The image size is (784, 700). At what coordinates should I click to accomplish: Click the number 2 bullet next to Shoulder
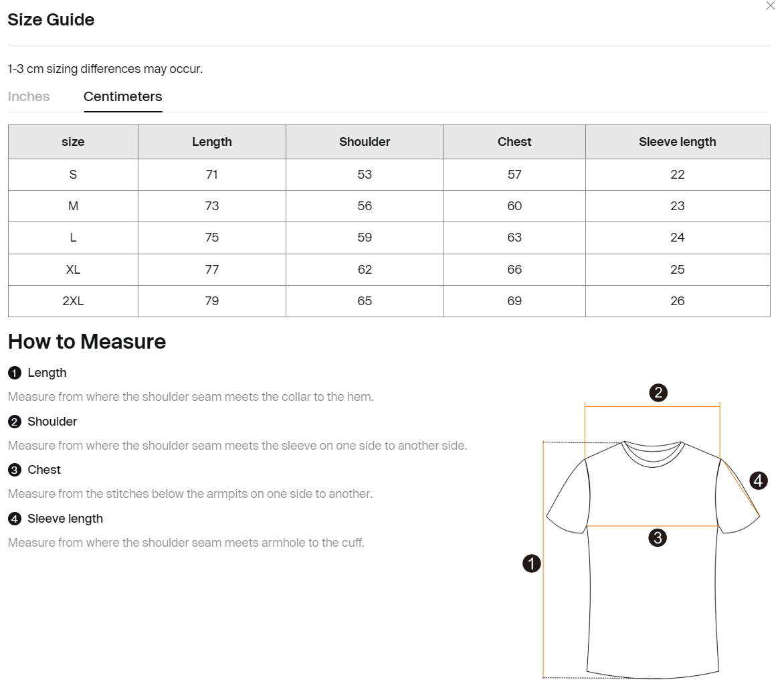click(15, 422)
